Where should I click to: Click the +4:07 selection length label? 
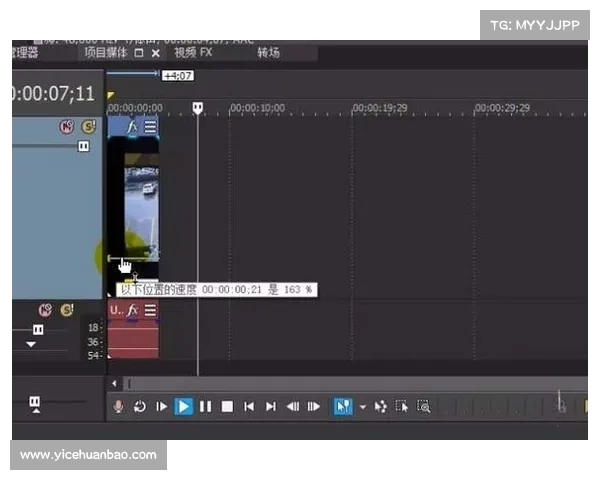tap(178, 75)
